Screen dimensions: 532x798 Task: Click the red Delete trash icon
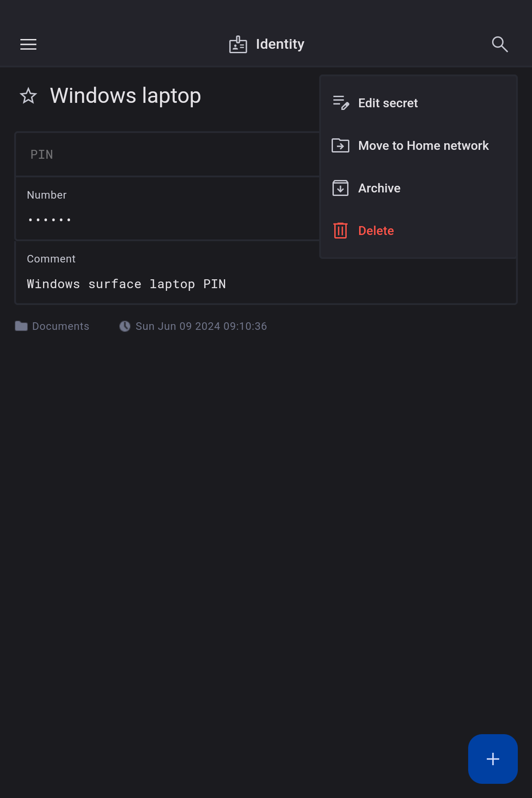340,231
